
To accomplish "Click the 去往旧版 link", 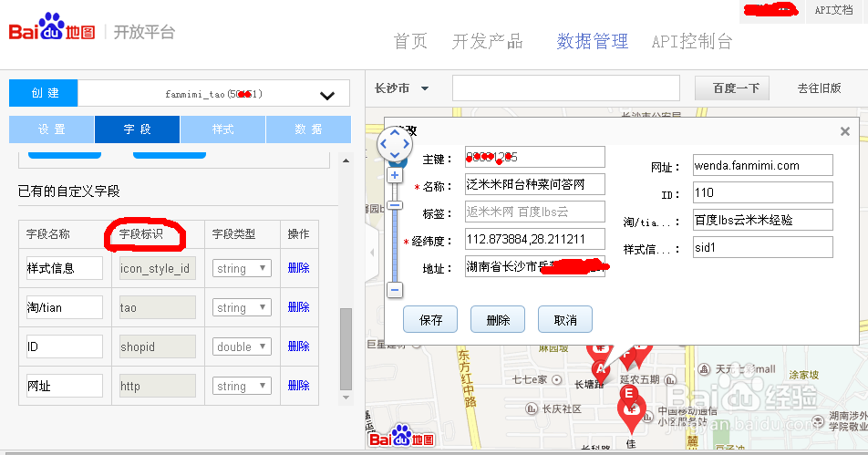I will [819, 88].
